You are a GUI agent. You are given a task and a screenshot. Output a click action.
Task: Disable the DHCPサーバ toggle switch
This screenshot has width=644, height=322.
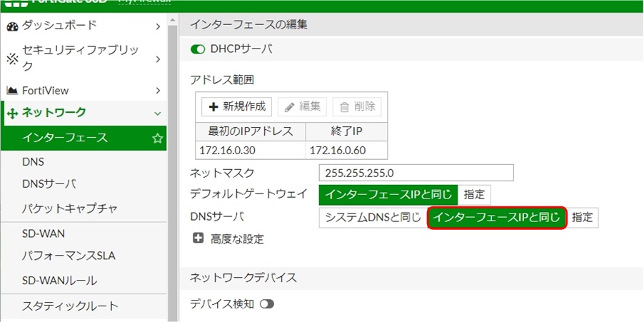coord(198,49)
